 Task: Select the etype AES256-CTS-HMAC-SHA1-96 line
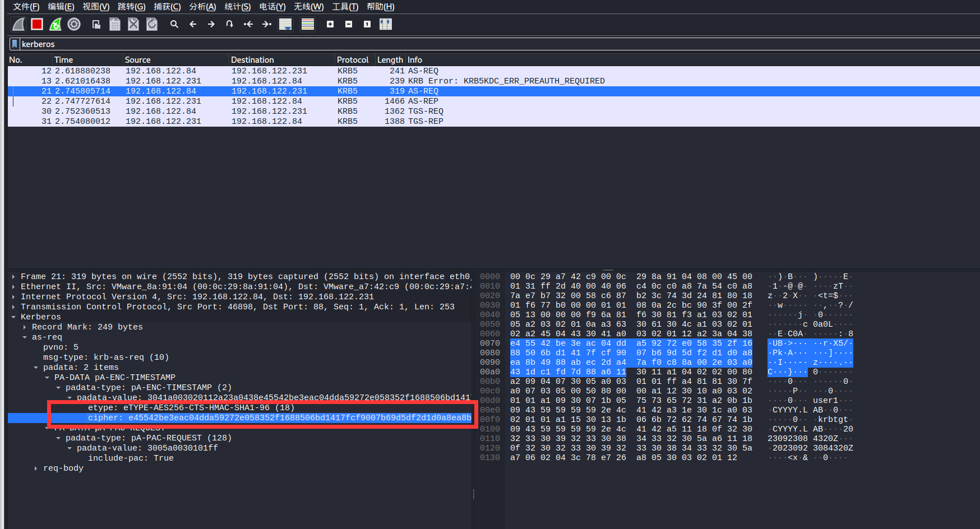(191, 408)
